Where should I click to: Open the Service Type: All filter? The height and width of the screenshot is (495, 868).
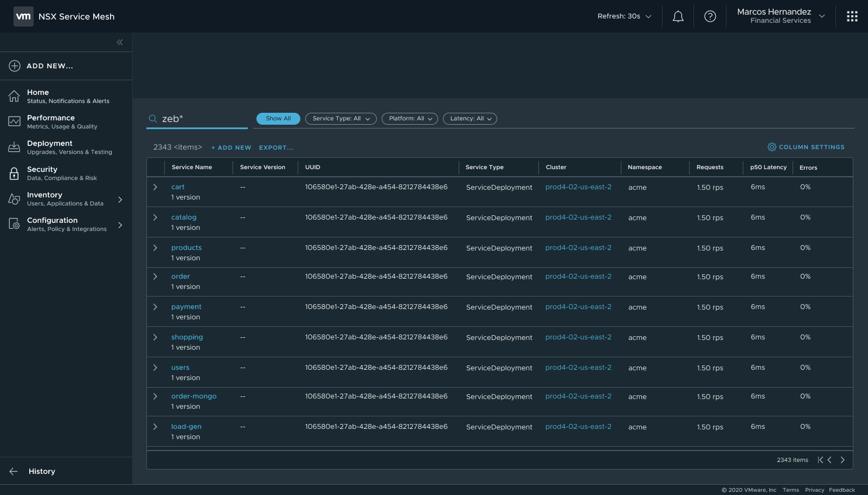[x=341, y=119]
